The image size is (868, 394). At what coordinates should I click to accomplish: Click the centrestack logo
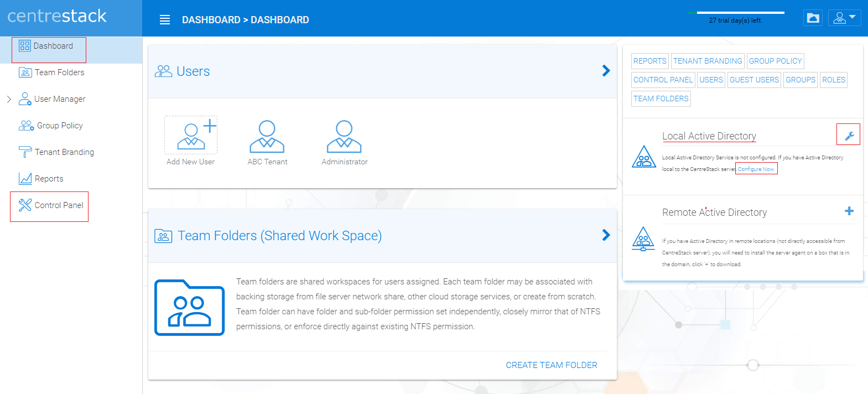coord(57,16)
